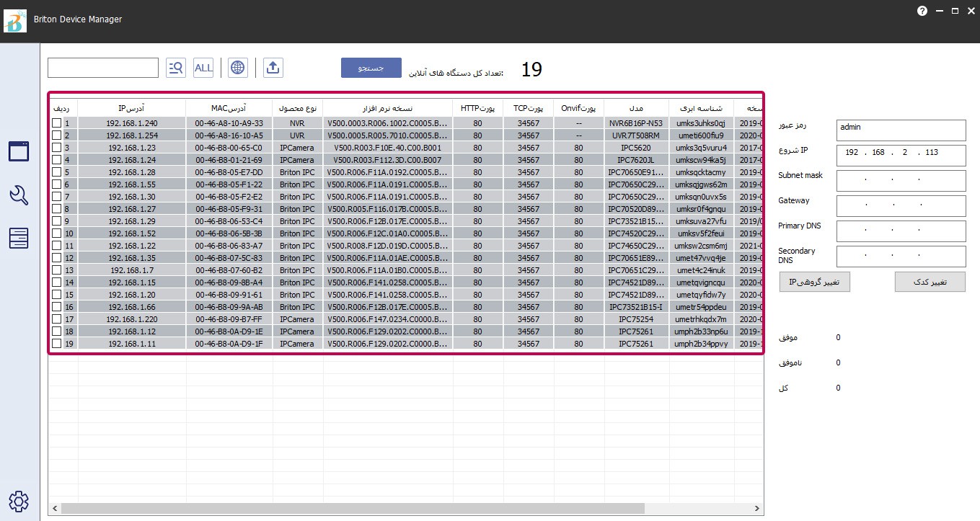This screenshot has height=521, width=980.
Task: Click the search filter icon in the toolbar
Action: [x=175, y=68]
